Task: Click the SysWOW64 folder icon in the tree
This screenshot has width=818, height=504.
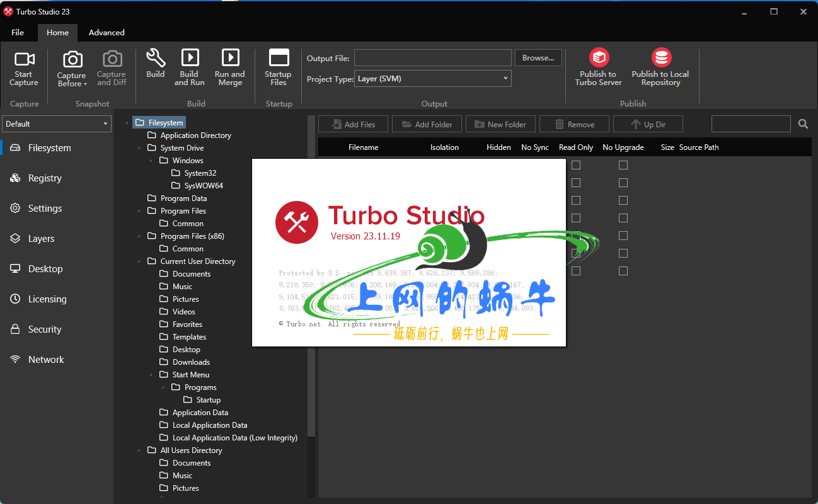Action: click(176, 185)
